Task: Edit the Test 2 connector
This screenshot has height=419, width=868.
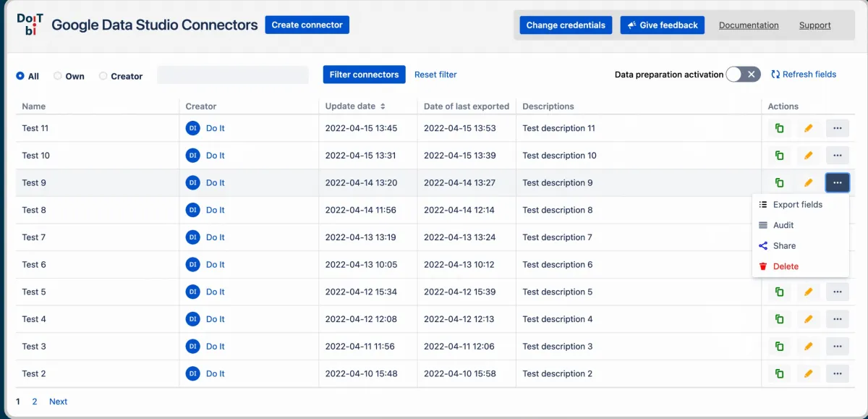Action: (x=809, y=373)
